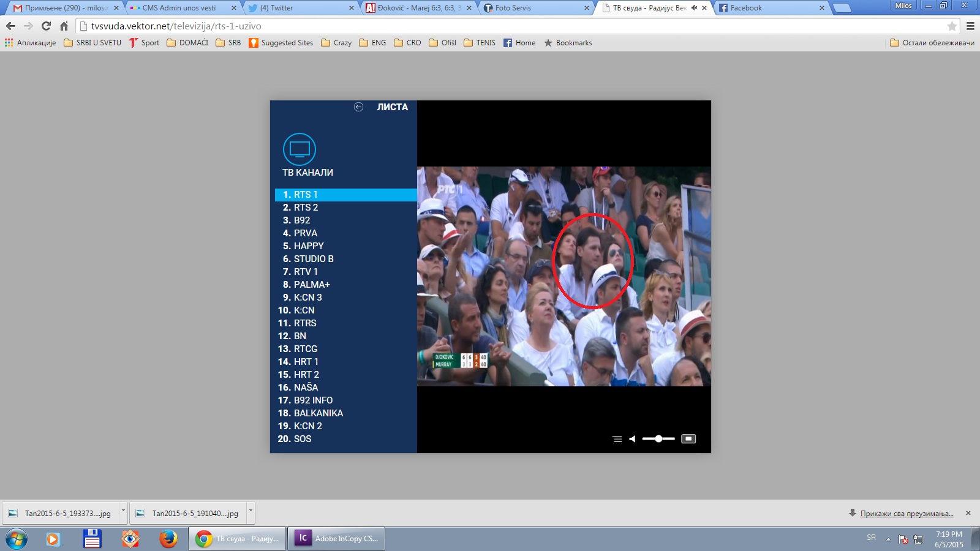Select channel B92 from the list
Screen dimensions: 980x551
click(x=301, y=220)
